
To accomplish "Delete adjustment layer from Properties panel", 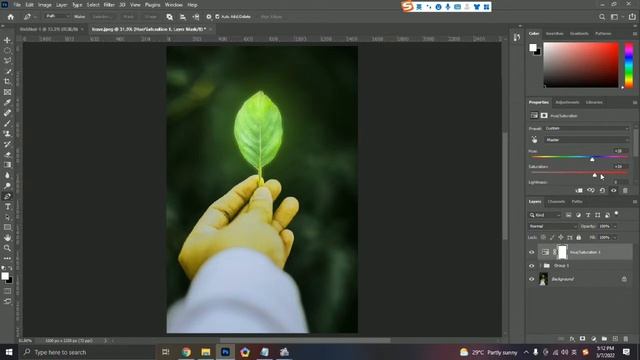I will 625,190.
